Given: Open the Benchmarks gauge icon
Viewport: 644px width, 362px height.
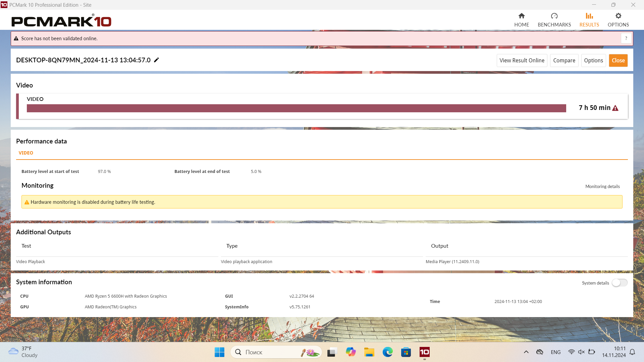Looking at the screenshot, I should point(554,16).
